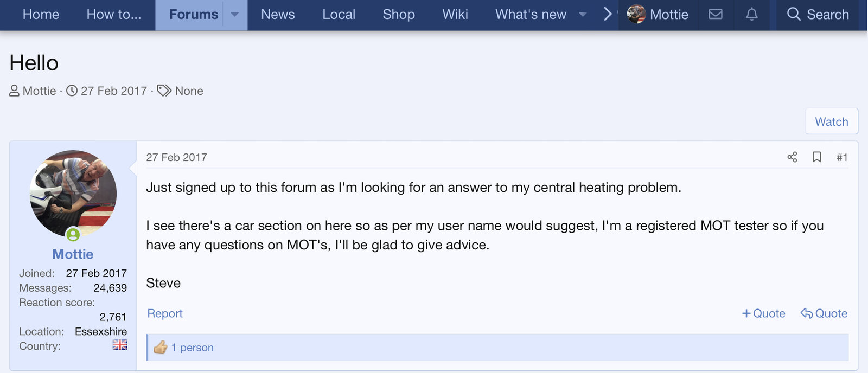Viewport: 868px width, 373px height.
Task: Open the alerts bell icon
Action: click(751, 15)
